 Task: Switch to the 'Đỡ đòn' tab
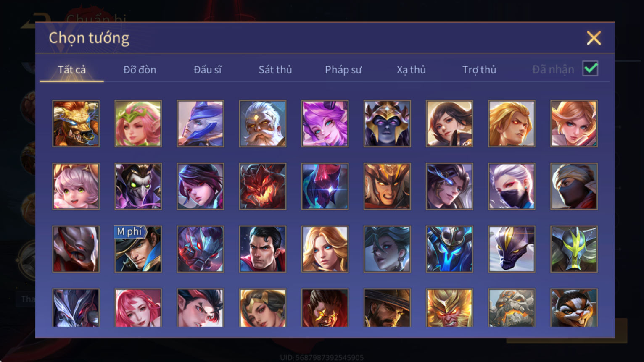point(140,70)
